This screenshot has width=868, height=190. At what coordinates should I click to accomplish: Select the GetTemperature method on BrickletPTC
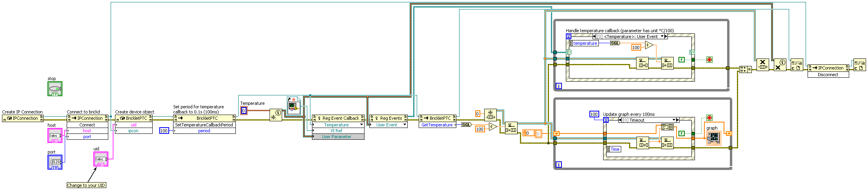(x=437, y=125)
